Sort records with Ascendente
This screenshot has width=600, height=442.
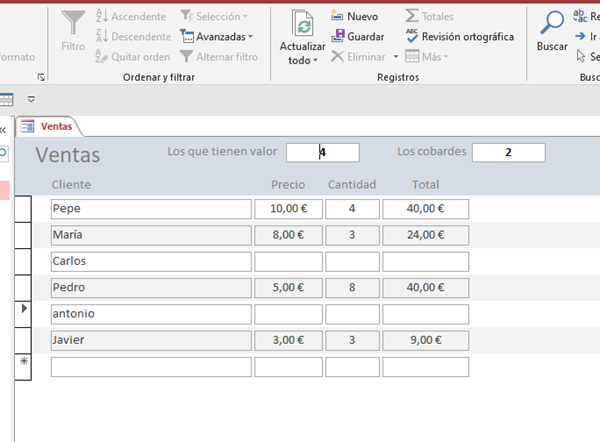coord(132,17)
